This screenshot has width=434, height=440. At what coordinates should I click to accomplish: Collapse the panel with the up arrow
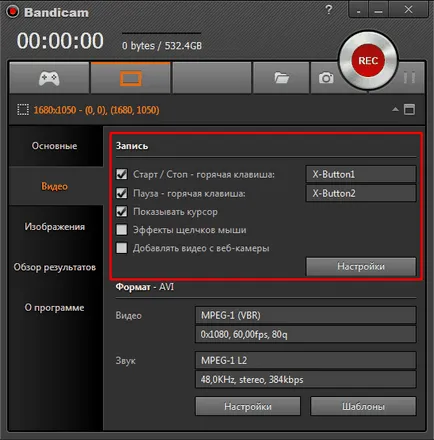click(395, 109)
